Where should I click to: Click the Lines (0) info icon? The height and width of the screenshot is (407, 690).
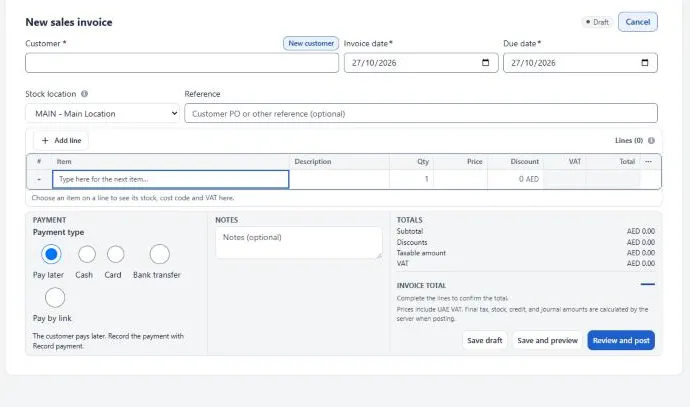point(651,140)
